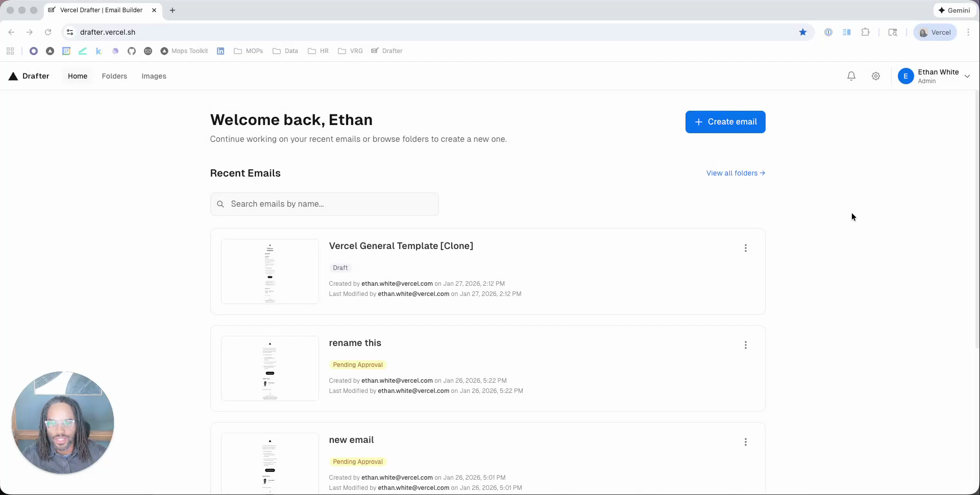Open the email titled new email
This screenshot has width=980, height=495.
[x=351, y=440]
